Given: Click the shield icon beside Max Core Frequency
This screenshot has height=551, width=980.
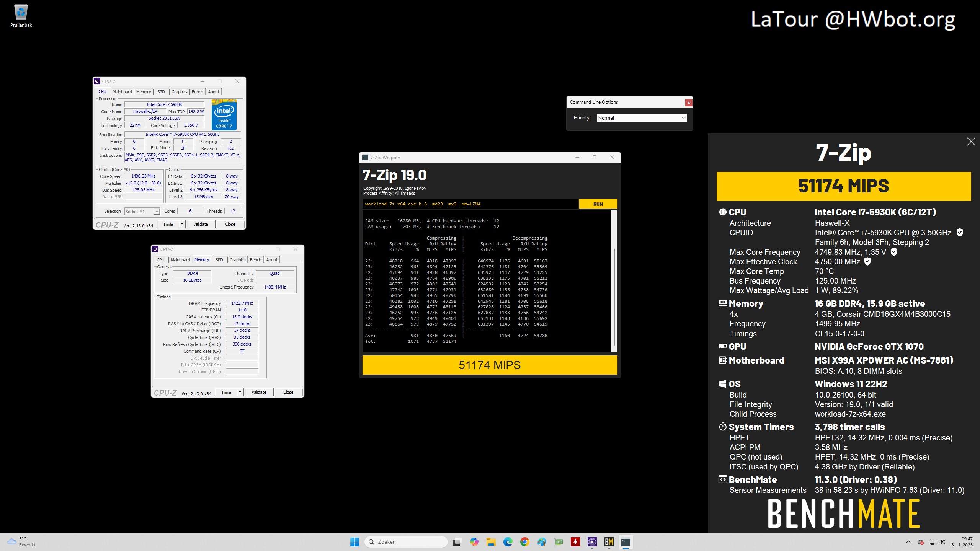Looking at the screenshot, I should [894, 252].
